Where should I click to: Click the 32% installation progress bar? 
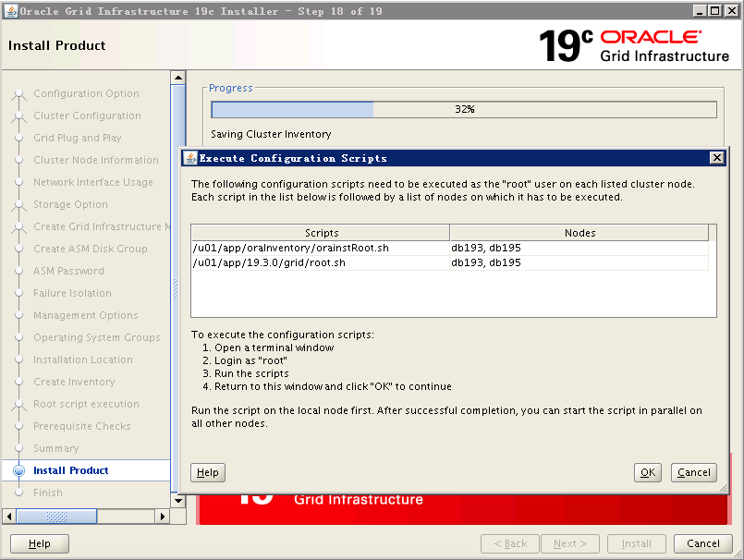point(464,109)
